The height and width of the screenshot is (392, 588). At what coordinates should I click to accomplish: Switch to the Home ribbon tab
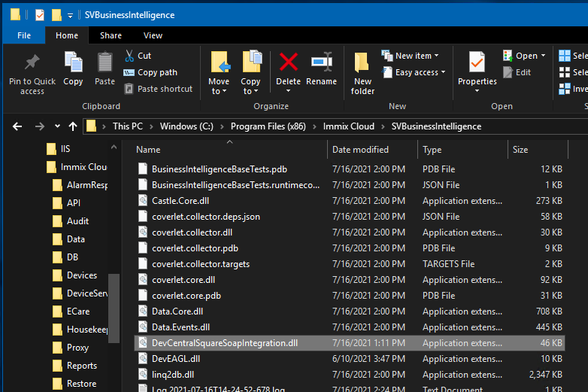point(67,35)
